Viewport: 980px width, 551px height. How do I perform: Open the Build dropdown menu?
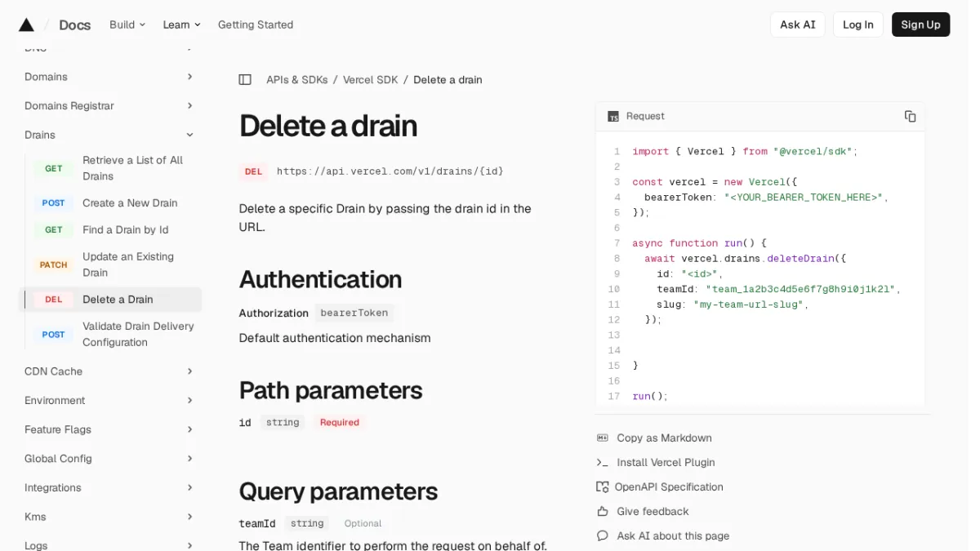pyautogui.click(x=127, y=24)
